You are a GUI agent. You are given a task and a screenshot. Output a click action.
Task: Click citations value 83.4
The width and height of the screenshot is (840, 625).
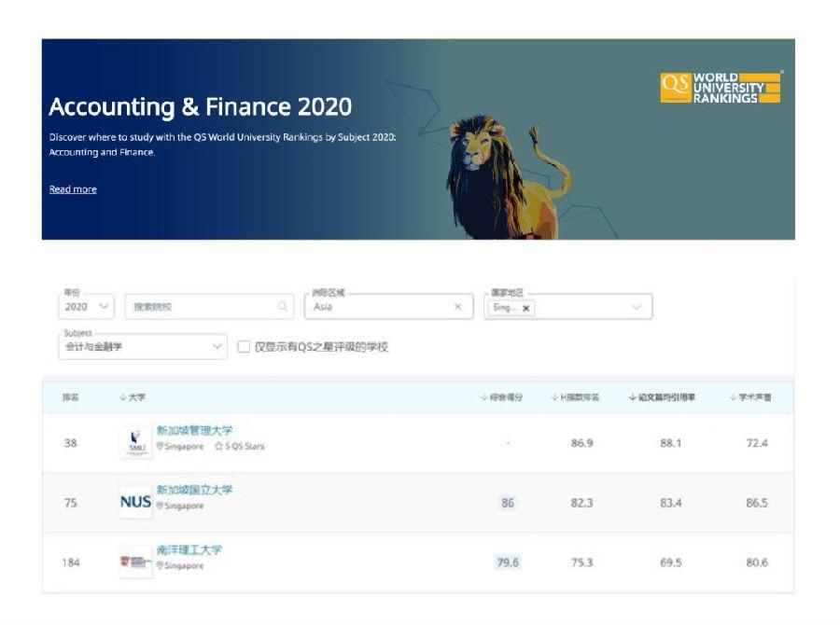[671, 503]
